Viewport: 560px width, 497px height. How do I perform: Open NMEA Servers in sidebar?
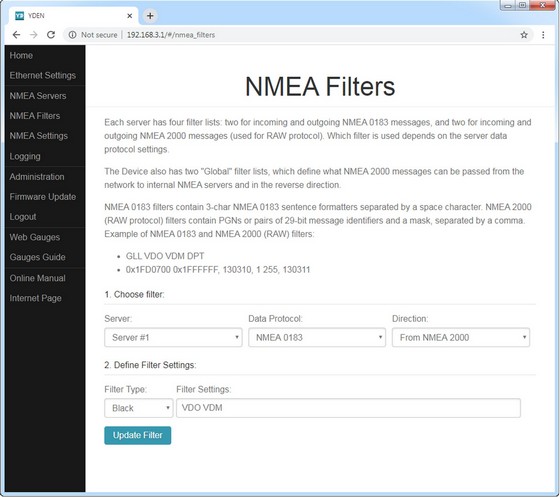tap(38, 96)
